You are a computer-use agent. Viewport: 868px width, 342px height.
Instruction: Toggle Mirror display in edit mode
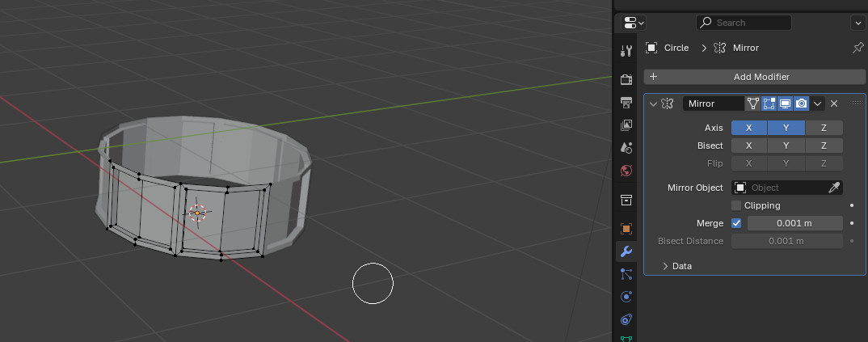coord(769,103)
